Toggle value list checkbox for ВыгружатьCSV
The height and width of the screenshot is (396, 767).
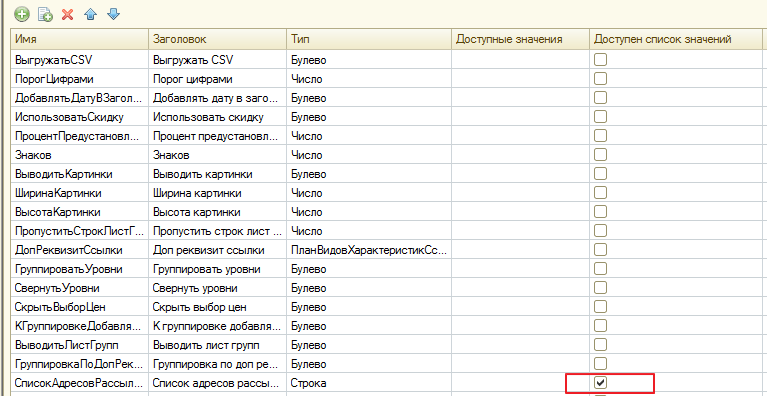(600, 60)
